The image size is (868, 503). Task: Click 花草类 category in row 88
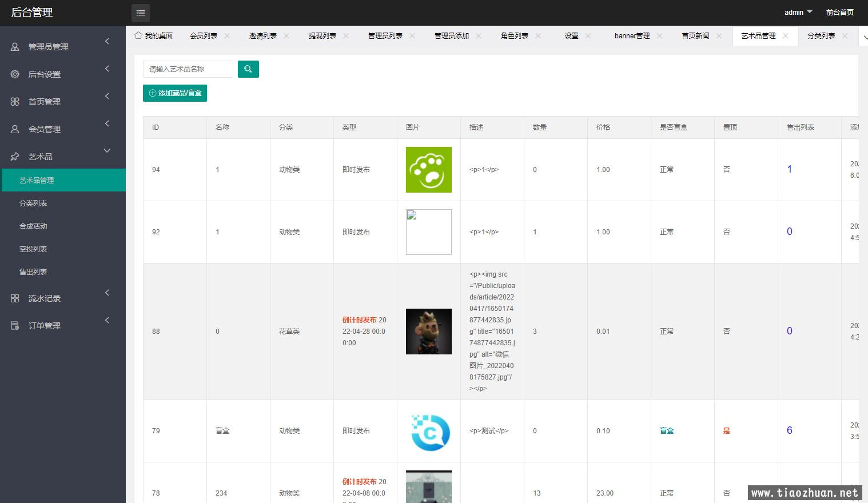coord(289,332)
